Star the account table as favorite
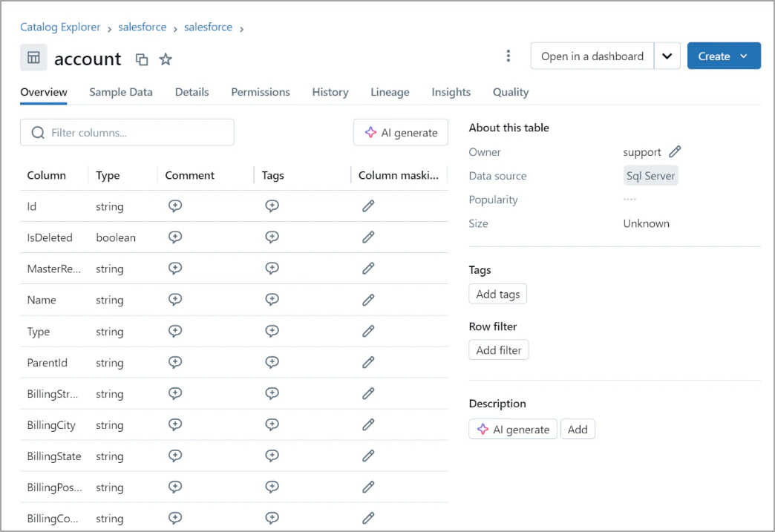 tap(166, 59)
